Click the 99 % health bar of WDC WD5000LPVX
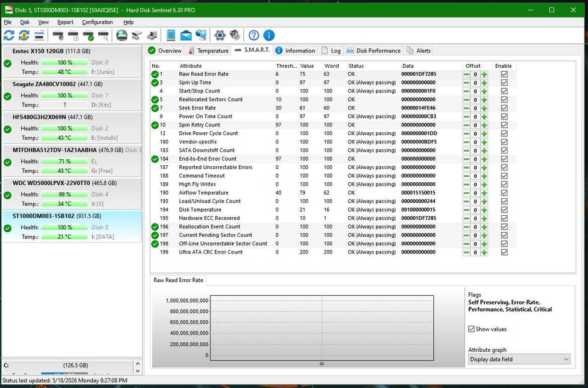This screenshot has height=388, width=588. 65,195
